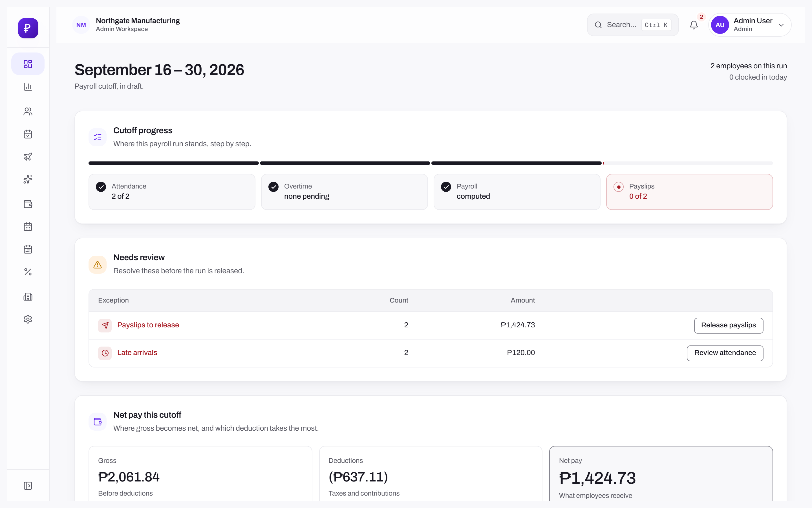
Task: Click the notifications bell icon
Action: [694, 25]
